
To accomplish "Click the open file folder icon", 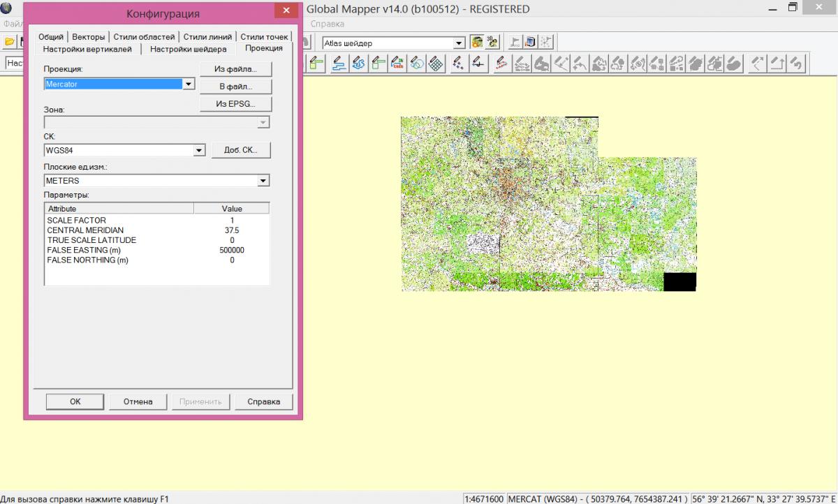I will point(10,42).
